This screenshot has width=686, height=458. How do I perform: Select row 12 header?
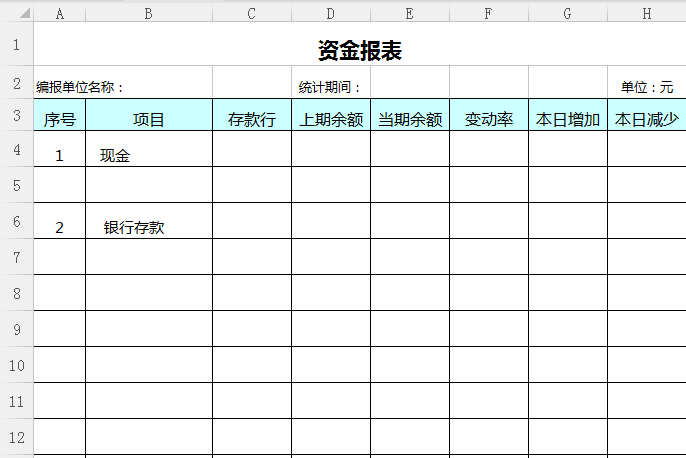point(16,437)
